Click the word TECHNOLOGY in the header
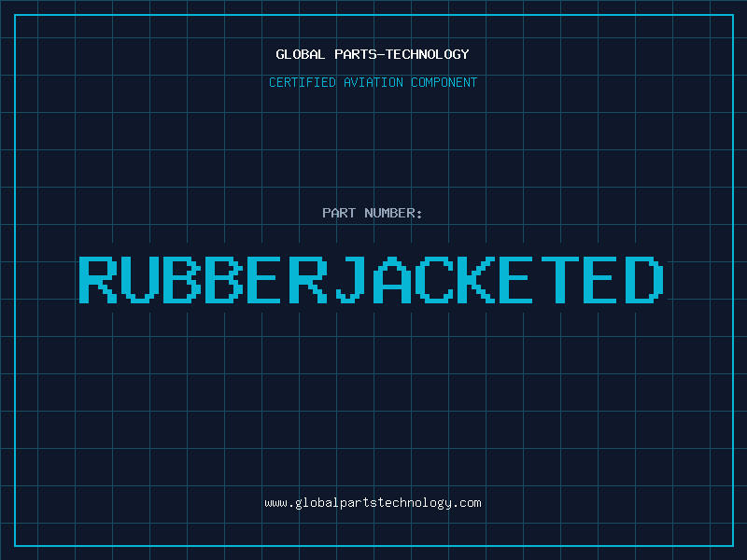This screenshot has width=747, height=560. (x=428, y=54)
